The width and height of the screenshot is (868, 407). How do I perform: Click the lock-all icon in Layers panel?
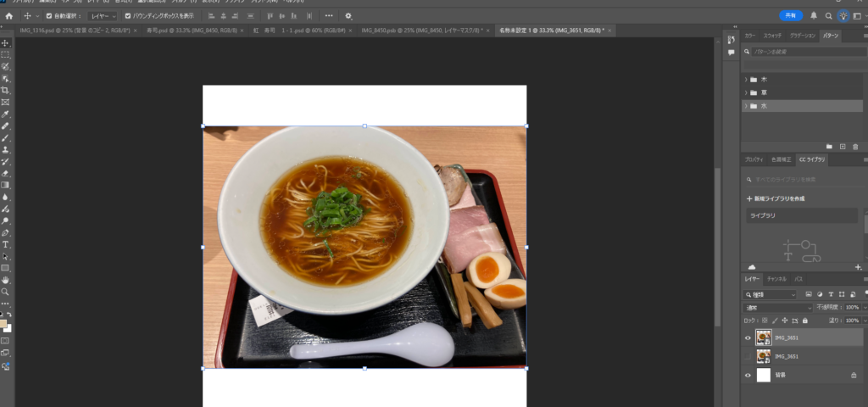[x=804, y=321]
